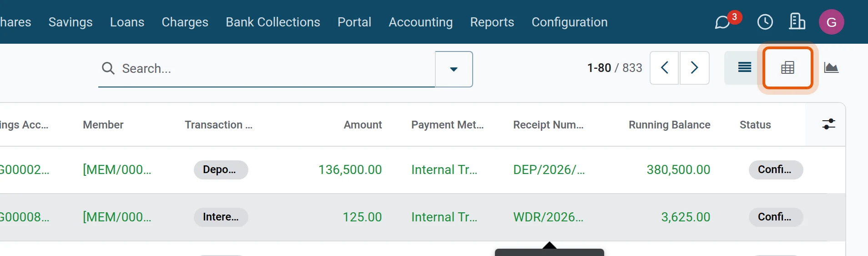Open the Charges menu
Viewport: 868px width, 256px height.
(x=185, y=22)
